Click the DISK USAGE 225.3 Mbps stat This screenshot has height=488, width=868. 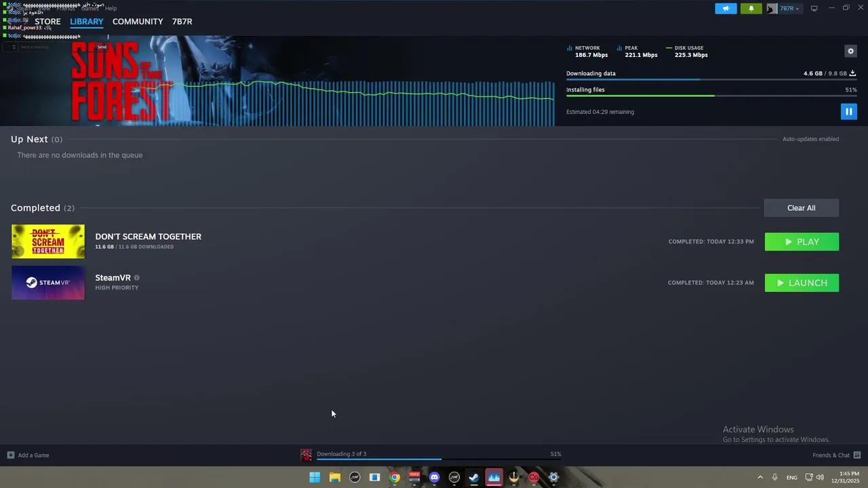687,52
